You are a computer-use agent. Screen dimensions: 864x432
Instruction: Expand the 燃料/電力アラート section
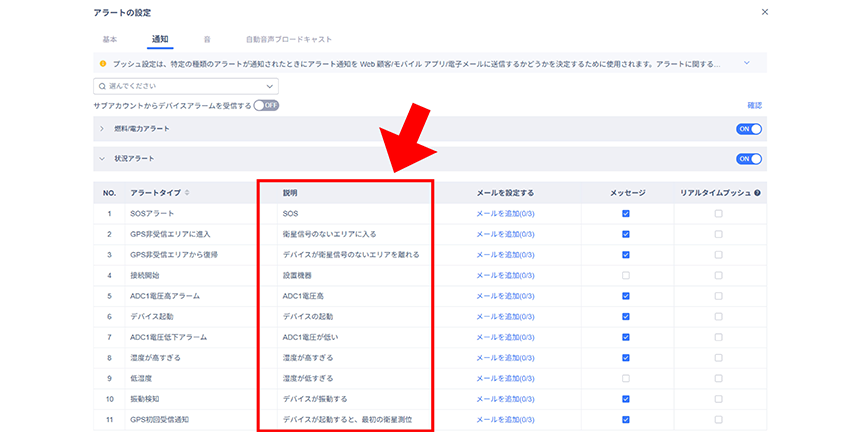pos(102,129)
